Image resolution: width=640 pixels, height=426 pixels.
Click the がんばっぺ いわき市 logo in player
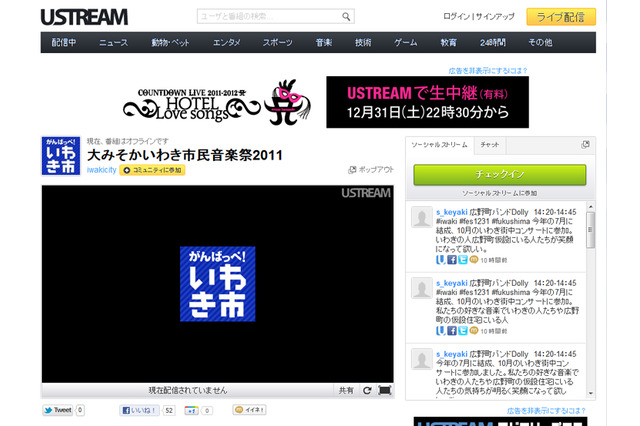coord(218,284)
